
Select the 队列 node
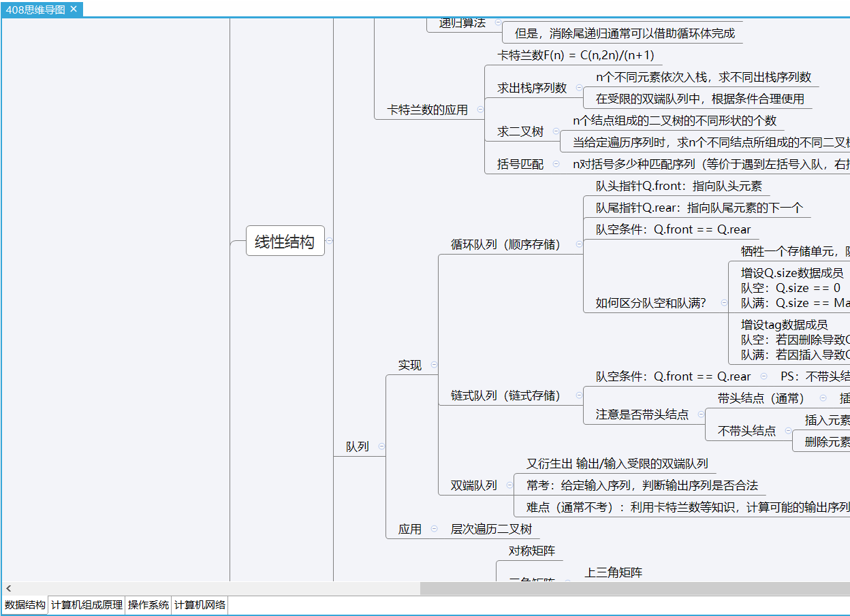[x=358, y=447]
